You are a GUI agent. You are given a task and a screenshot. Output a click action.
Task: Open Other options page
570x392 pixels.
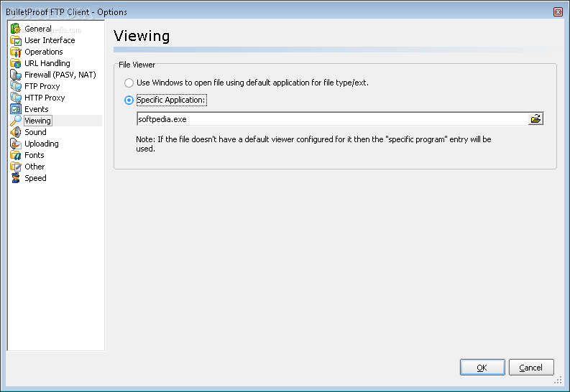click(35, 167)
